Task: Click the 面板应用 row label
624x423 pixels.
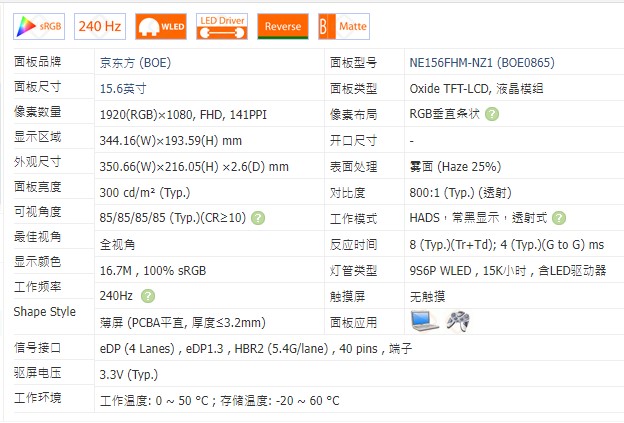Action: 353,322
